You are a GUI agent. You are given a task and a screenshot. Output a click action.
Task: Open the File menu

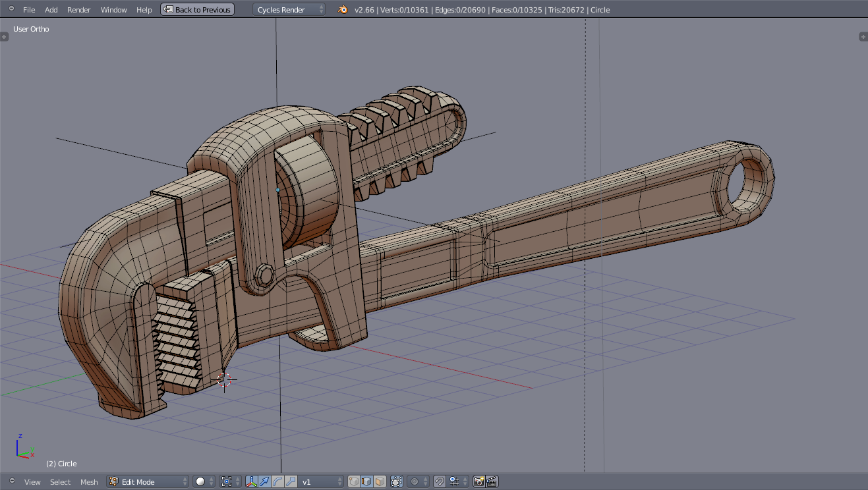pos(29,10)
